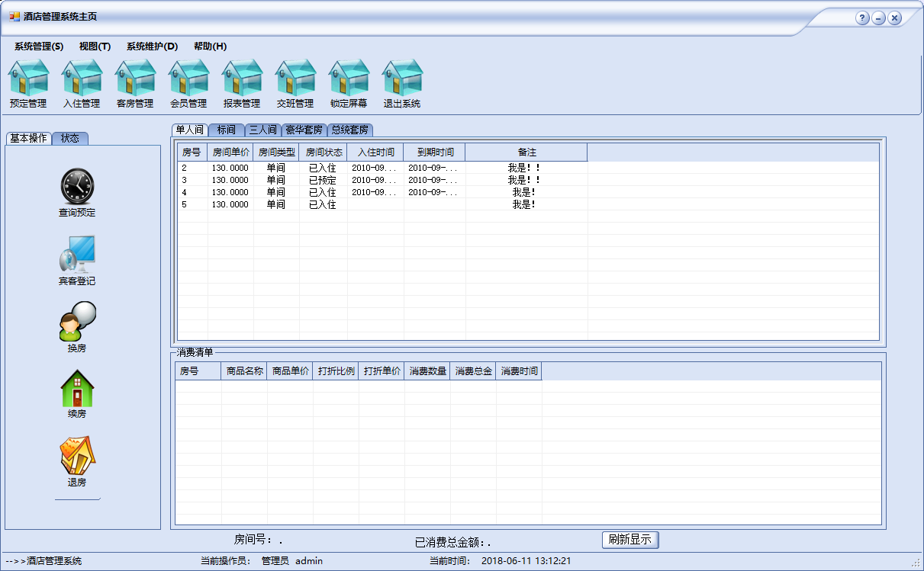Click the help question-mark button
This screenshot has width=924, height=571.
click(x=862, y=18)
